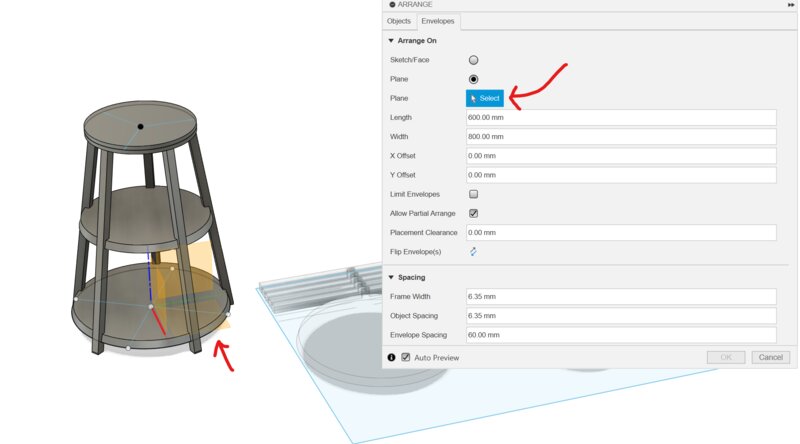The image size is (800, 444).
Task: Collapse the Arrange On section
Action: coord(391,40)
